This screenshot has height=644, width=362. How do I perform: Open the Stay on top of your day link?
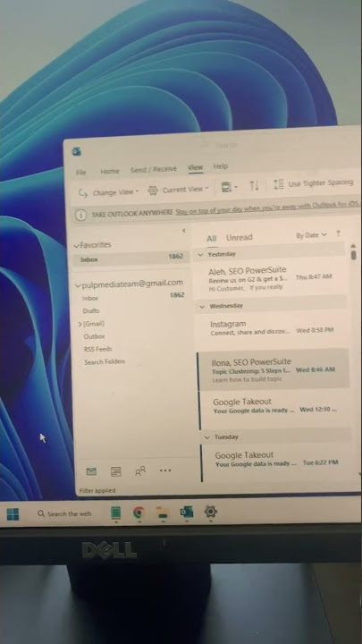pos(267,208)
